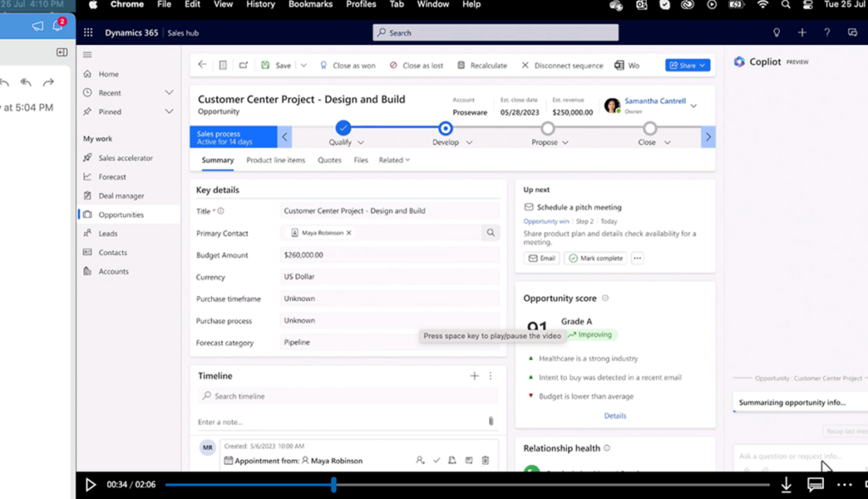Click the lightbulb icon in the Dynamics top bar

[x=776, y=30]
